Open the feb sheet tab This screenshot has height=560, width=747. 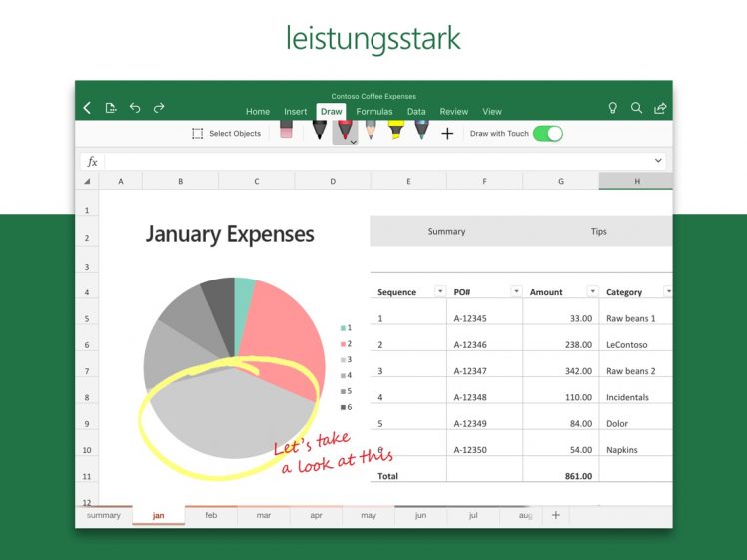coord(211,516)
